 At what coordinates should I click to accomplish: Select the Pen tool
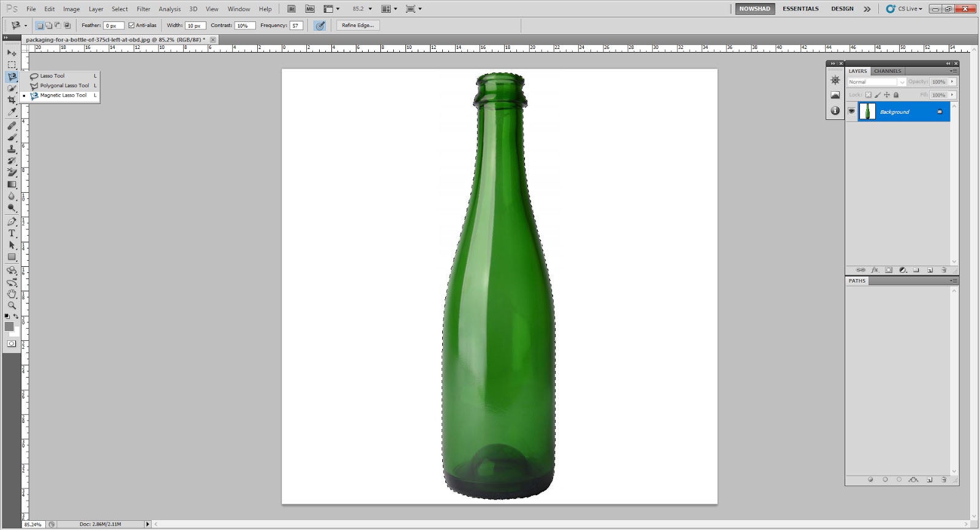(x=12, y=222)
